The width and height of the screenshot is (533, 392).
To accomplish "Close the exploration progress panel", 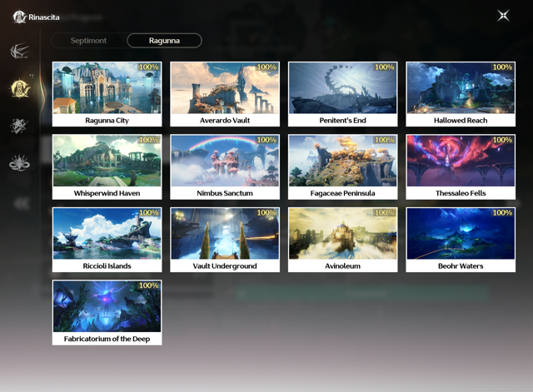I will [x=503, y=15].
